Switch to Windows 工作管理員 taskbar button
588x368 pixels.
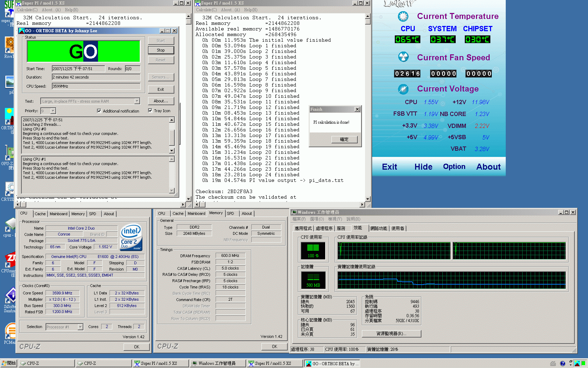coord(217,363)
